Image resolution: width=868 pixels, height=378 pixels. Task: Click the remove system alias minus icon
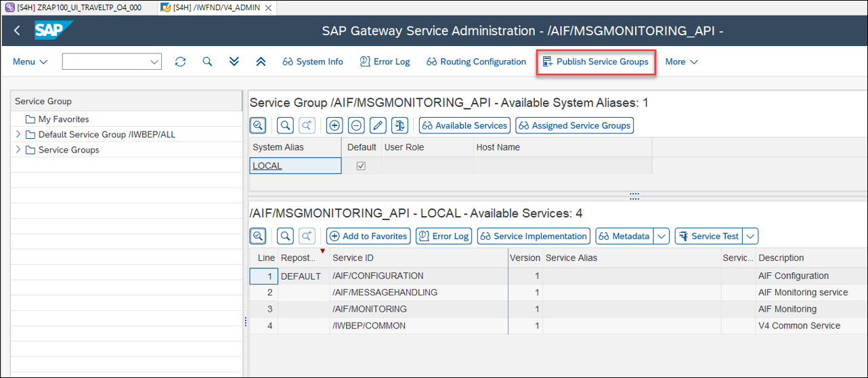click(356, 125)
